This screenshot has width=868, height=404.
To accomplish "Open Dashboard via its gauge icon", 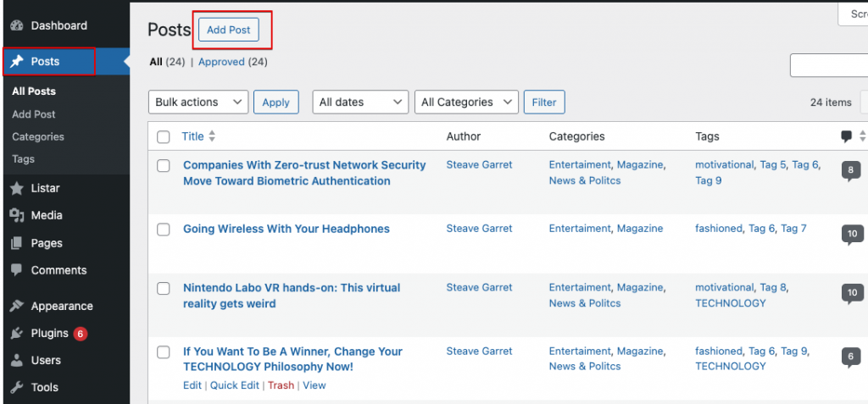I will (x=17, y=25).
